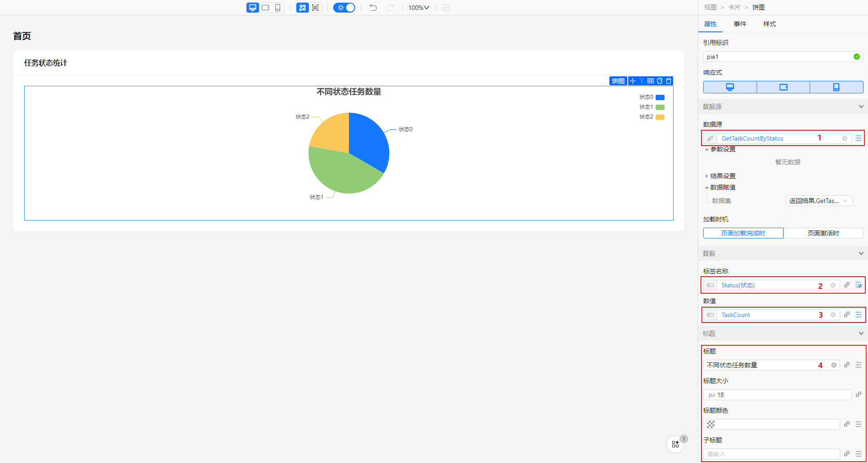
Task: Open page preview with the eye icon
Action: [x=315, y=8]
